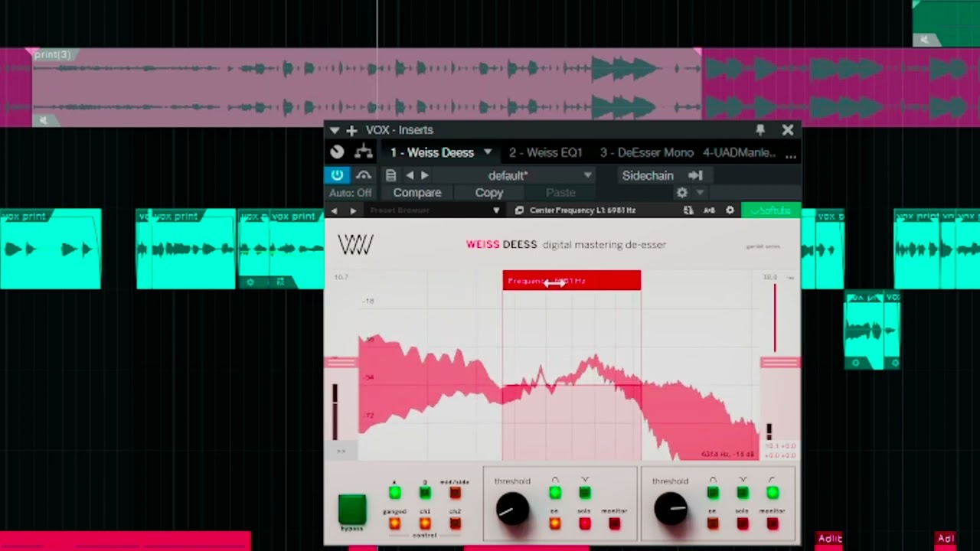The height and width of the screenshot is (551, 980).
Task: Toggle the ch1 control LED
Action: 425,523
